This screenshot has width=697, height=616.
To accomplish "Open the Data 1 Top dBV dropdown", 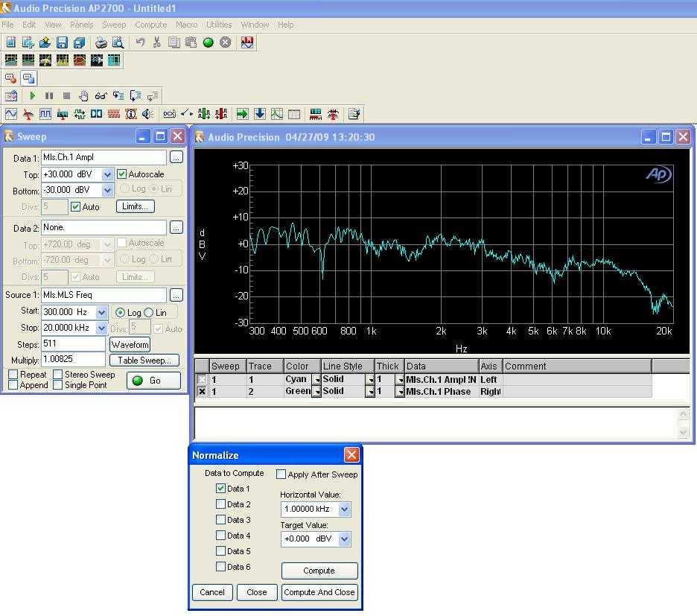I will (x=107, y=174).
